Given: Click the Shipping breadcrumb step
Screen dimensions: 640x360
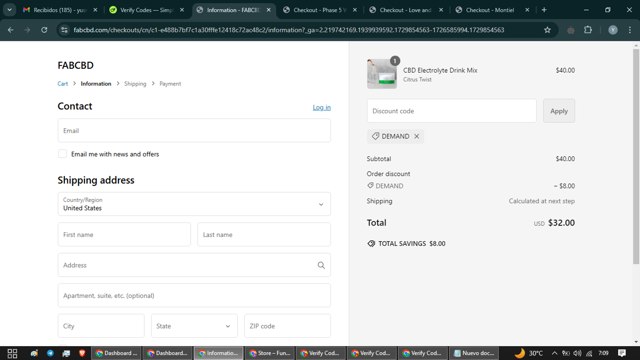Looking at the screenshot, I should pos(135,84).
